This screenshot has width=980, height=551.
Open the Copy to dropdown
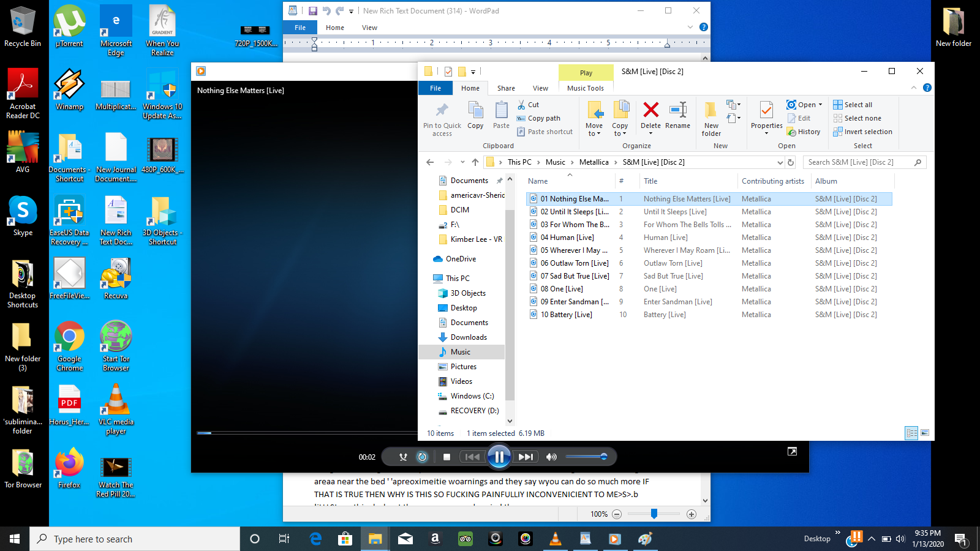[620, 119]
